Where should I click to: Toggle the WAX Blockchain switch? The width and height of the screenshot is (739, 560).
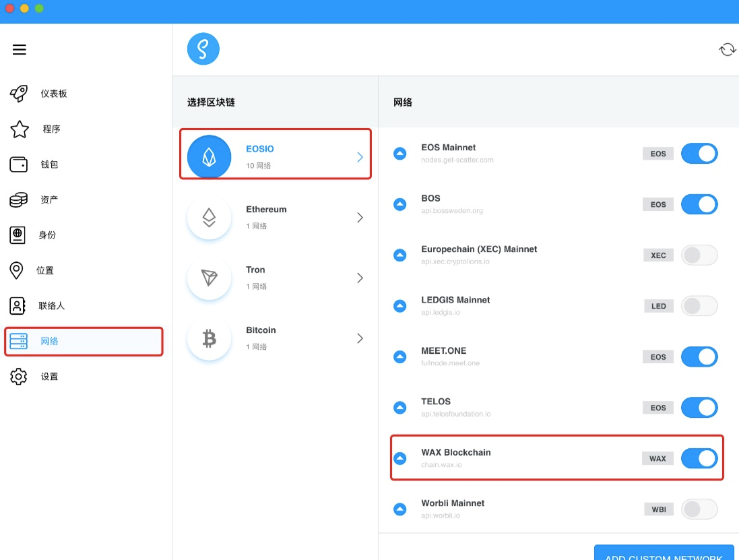(x=699, y=458)
